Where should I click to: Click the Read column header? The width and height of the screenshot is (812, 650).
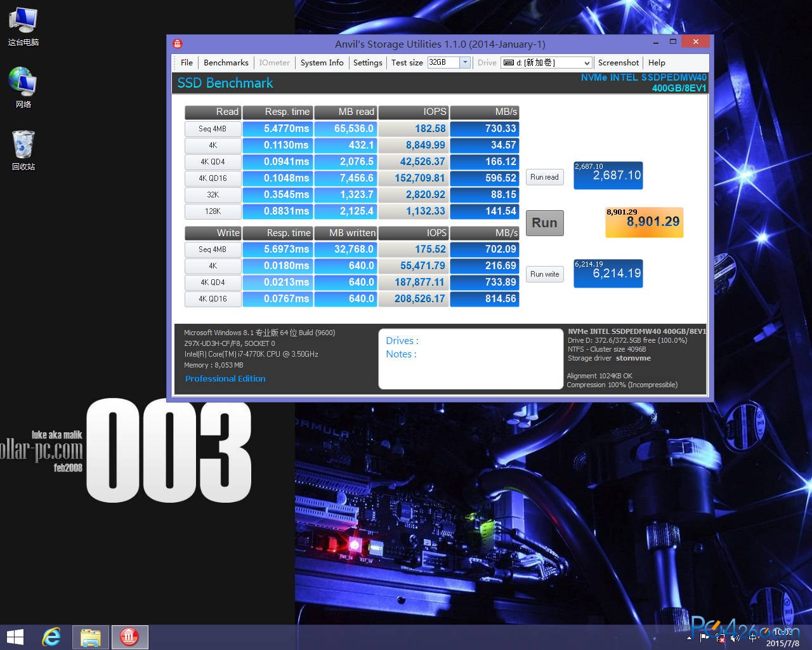pos(213,112)
